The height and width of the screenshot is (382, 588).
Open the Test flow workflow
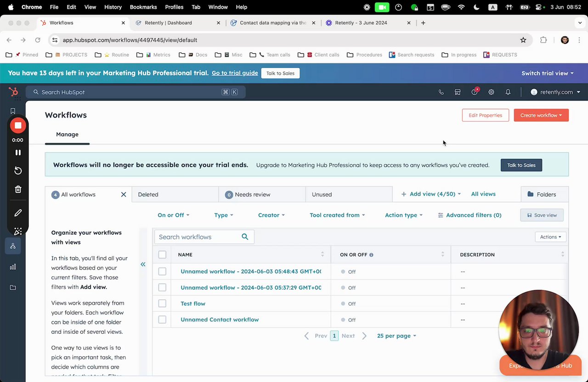click(x=193, y=303)
